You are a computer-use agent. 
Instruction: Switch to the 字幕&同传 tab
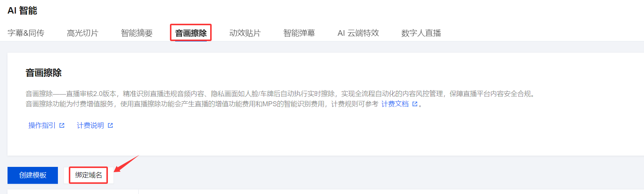coord(26,33)
